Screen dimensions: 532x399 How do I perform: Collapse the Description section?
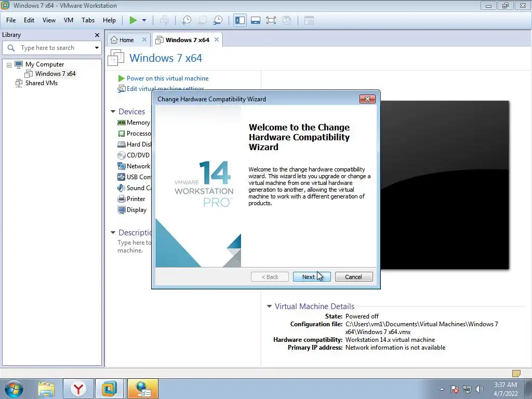[x=113, y=233]
